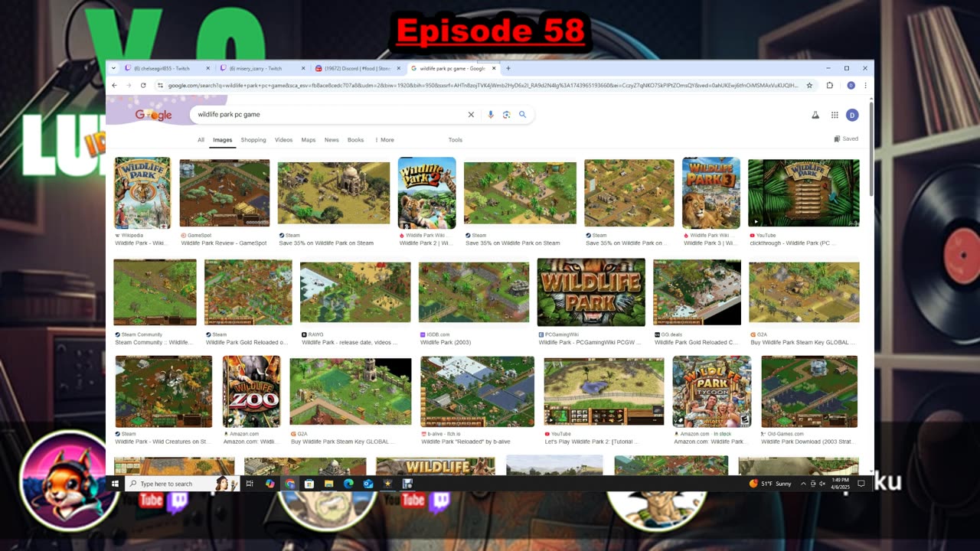
Task: Open the notification center icon
Action: pyautogui.click(x=861, y=484)
